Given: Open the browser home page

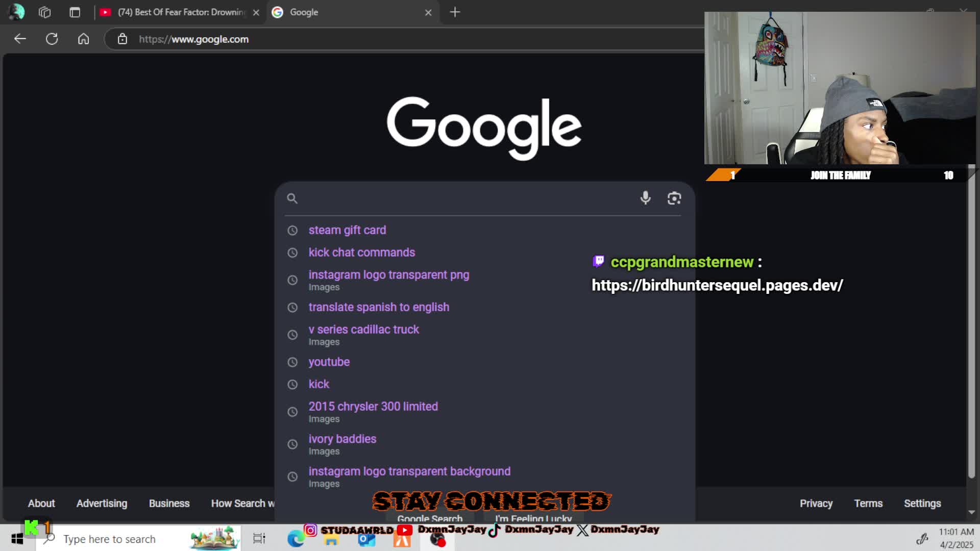Looking at the screenshot, I should point(83,39).
